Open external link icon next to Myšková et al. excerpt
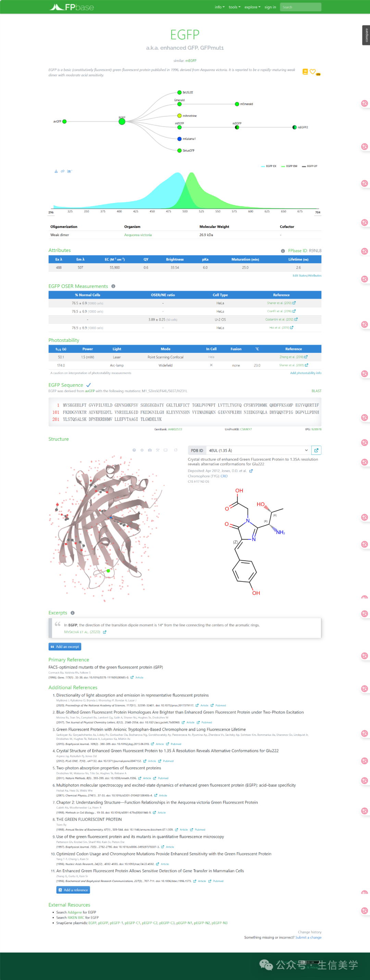Viewport: 370px width, 980px height. point(105,632)
